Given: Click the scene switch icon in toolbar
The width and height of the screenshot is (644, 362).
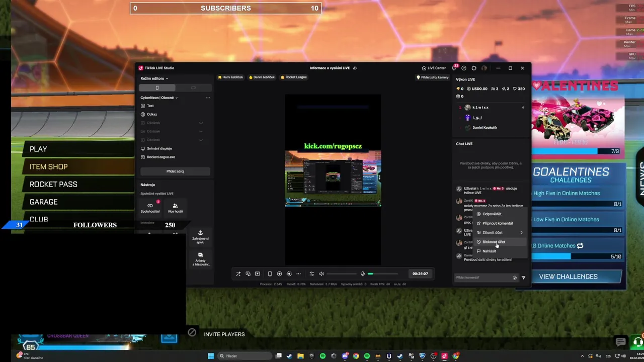Looking at the screenshot, I should (248, 274).
